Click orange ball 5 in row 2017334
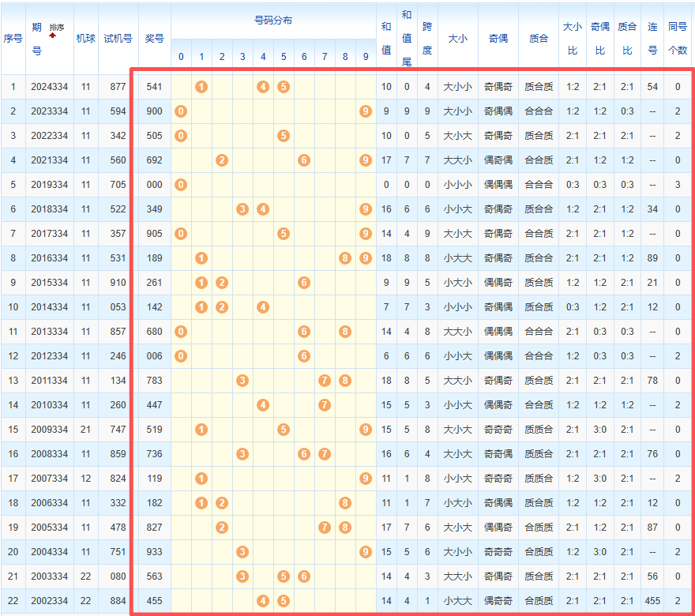This screenshot has width=695, height=616. 284,234
